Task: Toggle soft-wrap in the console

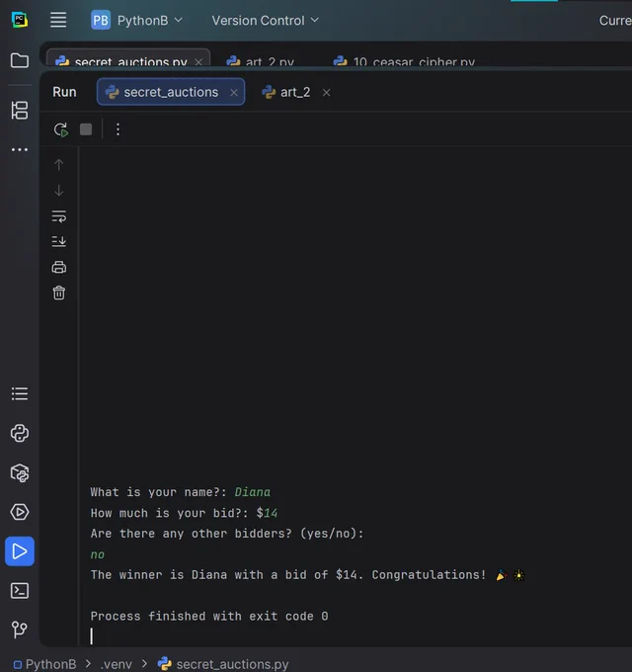Action: (x=59, y=216)
